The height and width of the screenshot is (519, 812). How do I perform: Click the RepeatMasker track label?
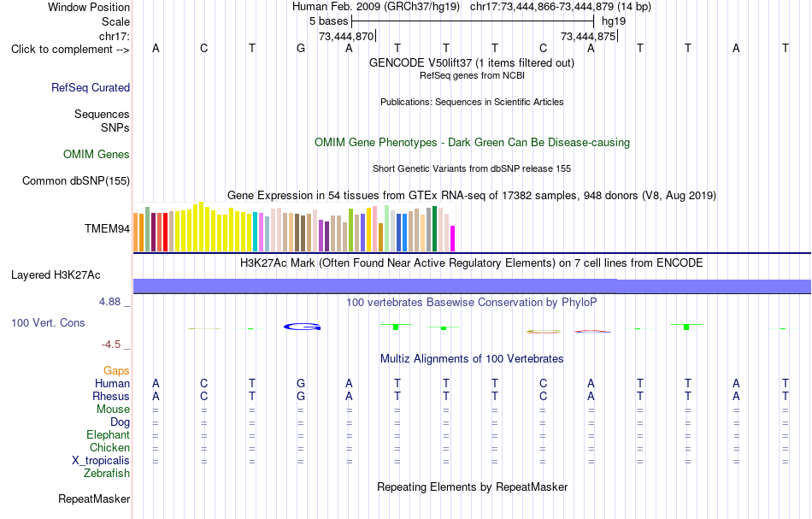(94, 498)
